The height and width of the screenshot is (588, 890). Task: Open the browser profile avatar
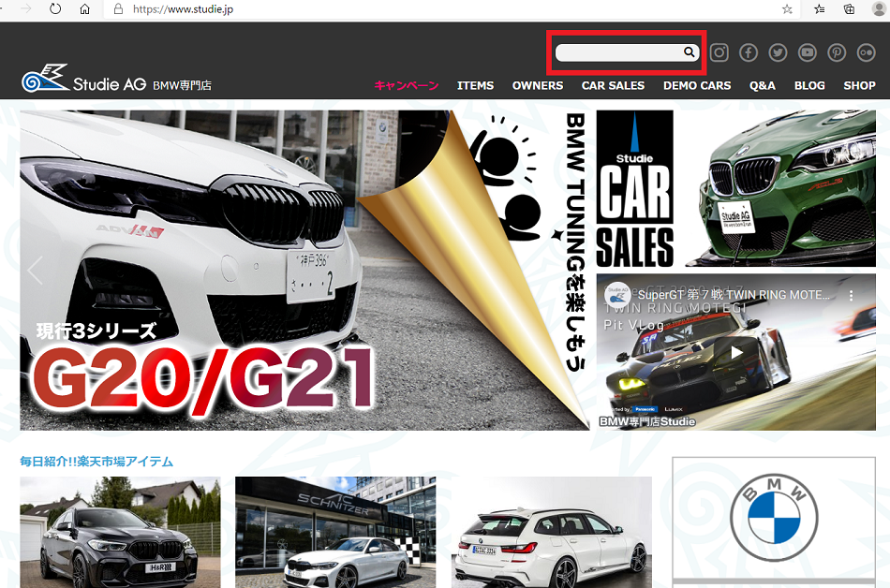pyautogui.click(x=879, y=9)
